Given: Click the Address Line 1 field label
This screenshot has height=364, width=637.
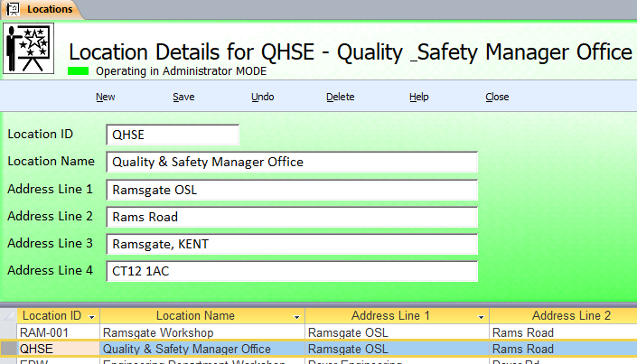Looking at the screenshot, I should (50, 190).
